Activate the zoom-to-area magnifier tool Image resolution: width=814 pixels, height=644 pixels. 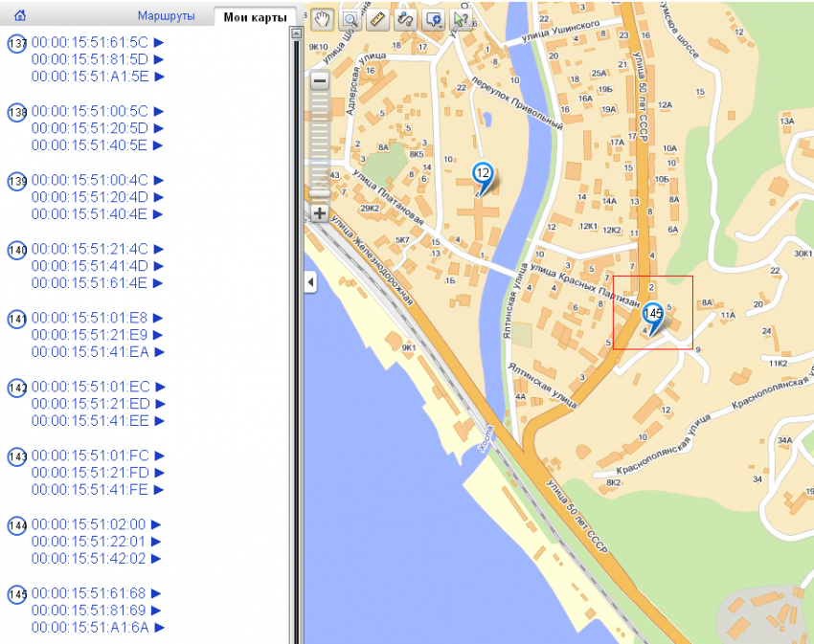(x=350, y=19)
